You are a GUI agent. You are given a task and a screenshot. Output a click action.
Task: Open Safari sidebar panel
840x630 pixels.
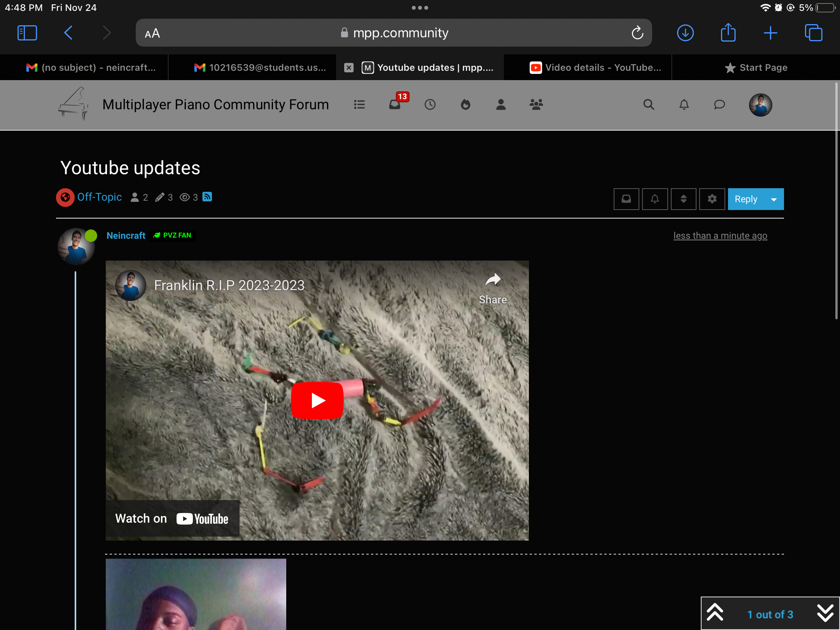tap(27, 33)
